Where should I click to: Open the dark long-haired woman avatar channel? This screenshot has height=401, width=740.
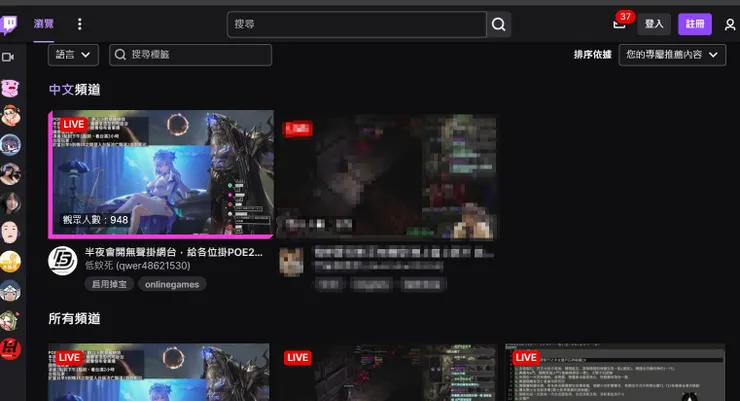10,203
